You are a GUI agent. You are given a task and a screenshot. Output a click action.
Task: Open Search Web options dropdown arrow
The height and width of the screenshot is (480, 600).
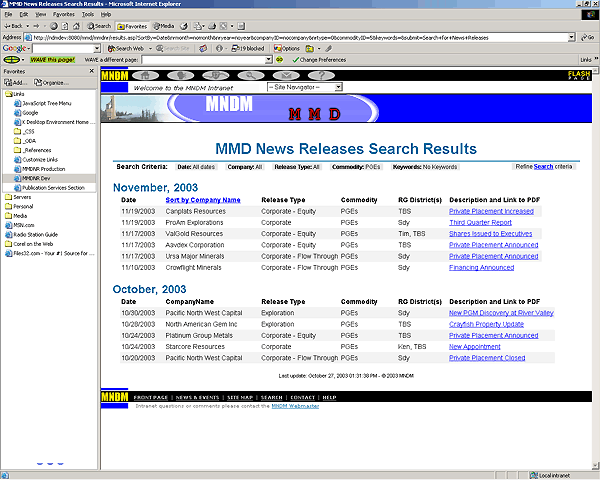click(x=150, y=49)
